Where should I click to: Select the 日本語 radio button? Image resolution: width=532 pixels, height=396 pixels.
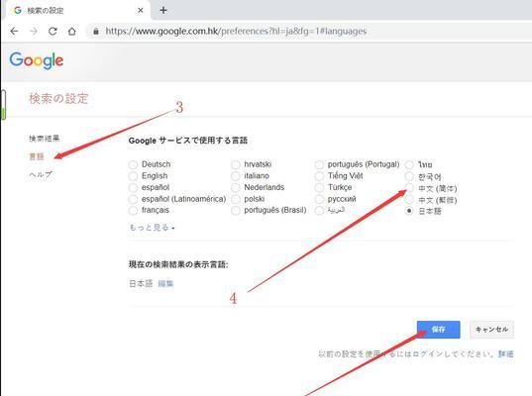409,211
